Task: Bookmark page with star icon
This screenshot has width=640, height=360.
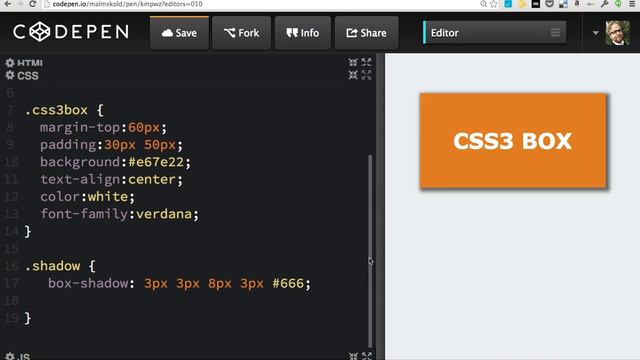Action: 494,4
